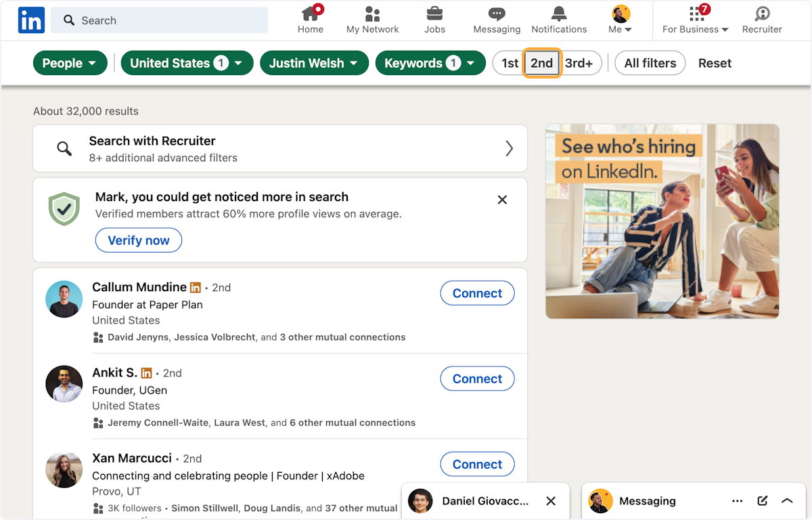Open Messaging overlay options (three dots)
Image resolution: width=812 pixels, height=520 pixels.
pyautogui.click(x=737, y=501)
